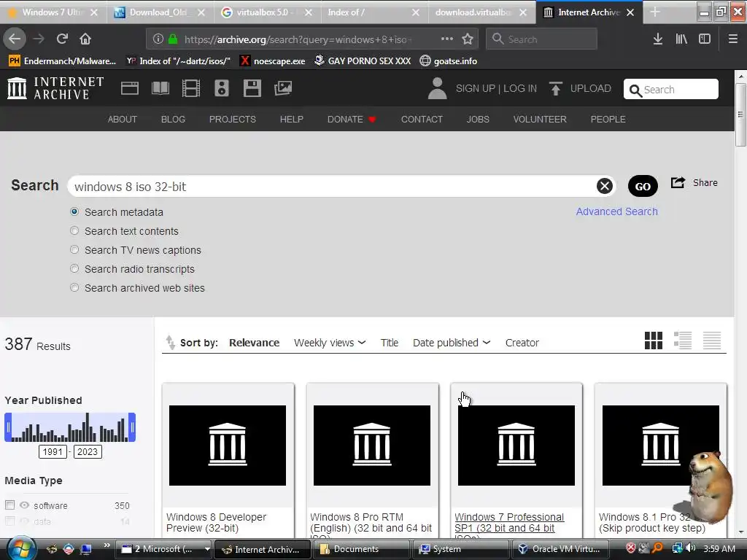Click the Internet Archive logo
Image resolution: width=747 pixels, height=560 pixels.
(55, 88)
